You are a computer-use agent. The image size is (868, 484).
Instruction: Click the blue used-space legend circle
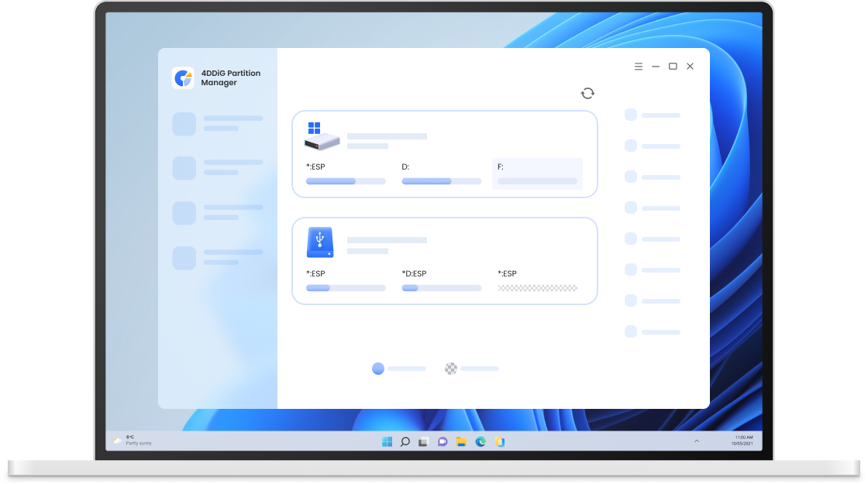point(378,369)
